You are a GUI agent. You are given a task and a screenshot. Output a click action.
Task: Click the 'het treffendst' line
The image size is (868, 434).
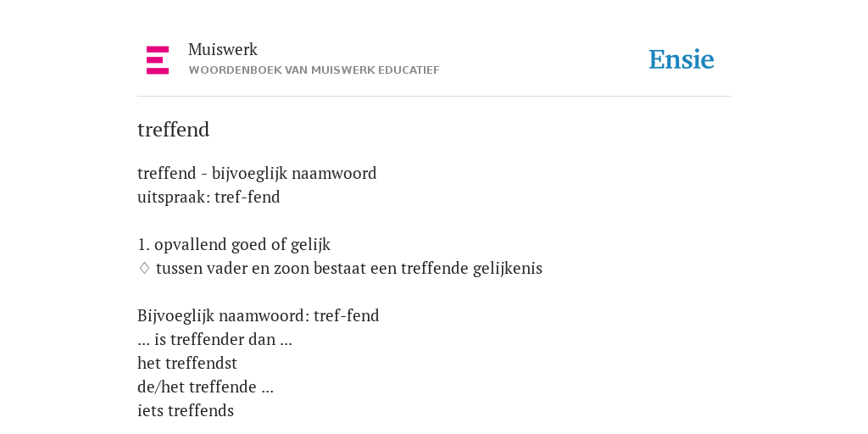pyautogui.click(x=187, y=363)
